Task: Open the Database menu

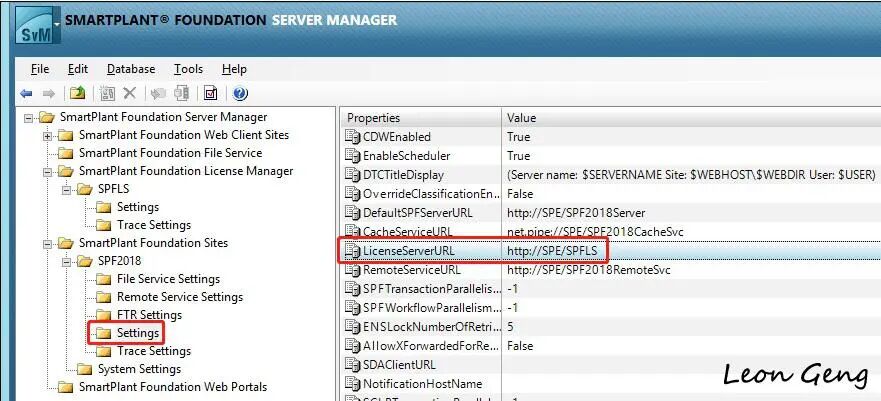Action: (131, 69)
